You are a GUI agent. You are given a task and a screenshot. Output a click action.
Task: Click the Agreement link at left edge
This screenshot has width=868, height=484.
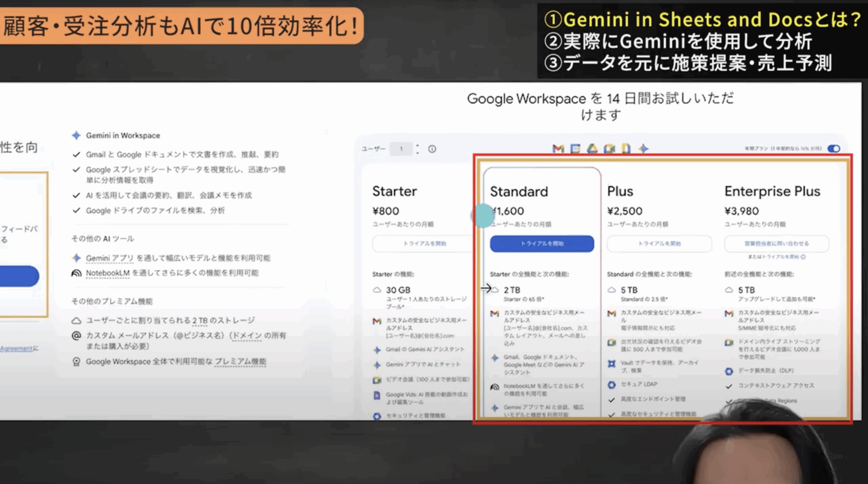[x=16, y=348]
